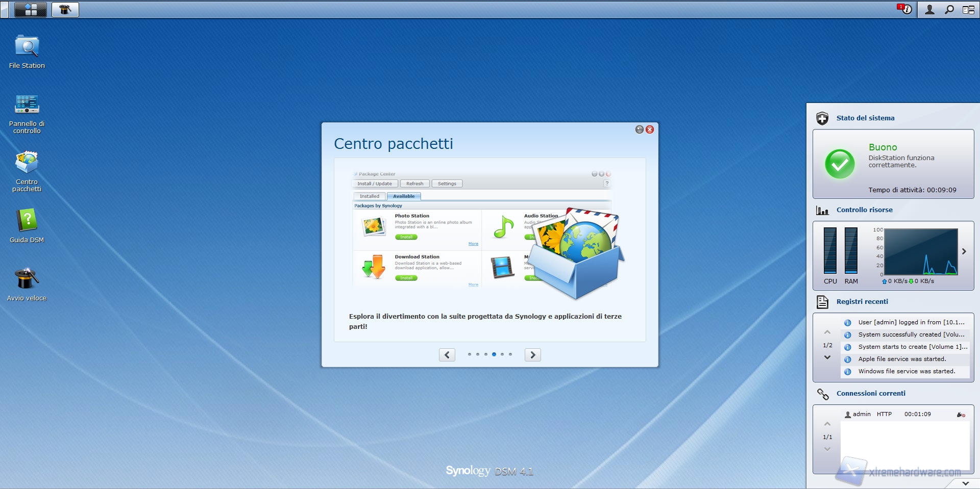Select the last page dot in the tour dialog
The height and width of the screenshot is (489, 980).
tap(510, 354)
